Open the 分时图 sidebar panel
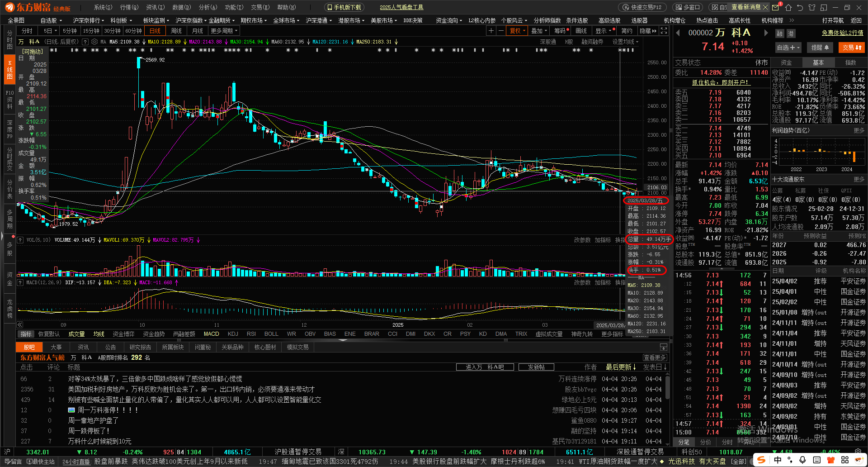Viewport: 868px width, 467px height. (9, 40)
